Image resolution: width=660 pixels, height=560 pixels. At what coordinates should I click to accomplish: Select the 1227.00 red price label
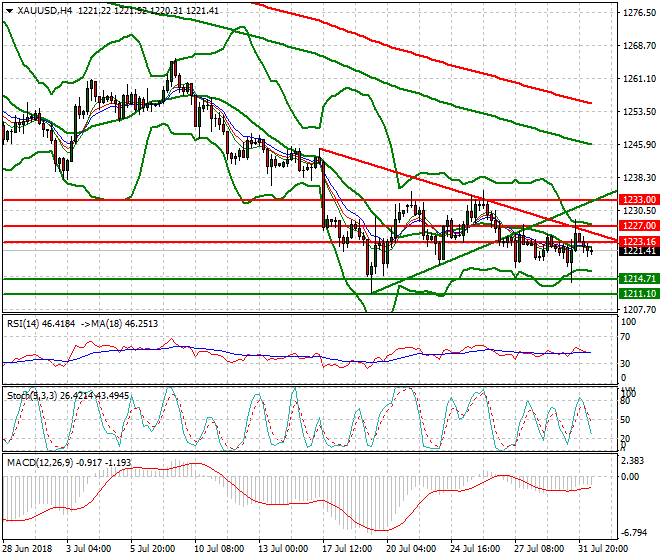639,226
